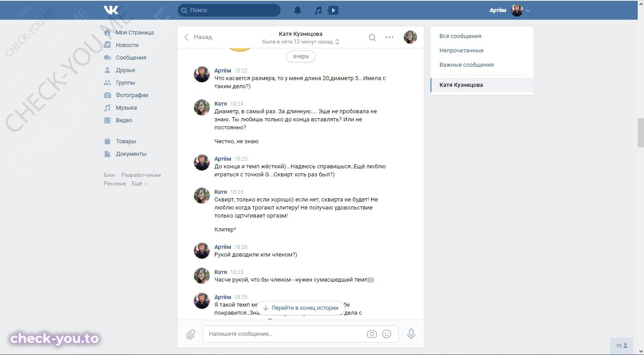Screen dimensions: 644x355
Task: Go to Моя Страница
Action: tap(135, 33)
